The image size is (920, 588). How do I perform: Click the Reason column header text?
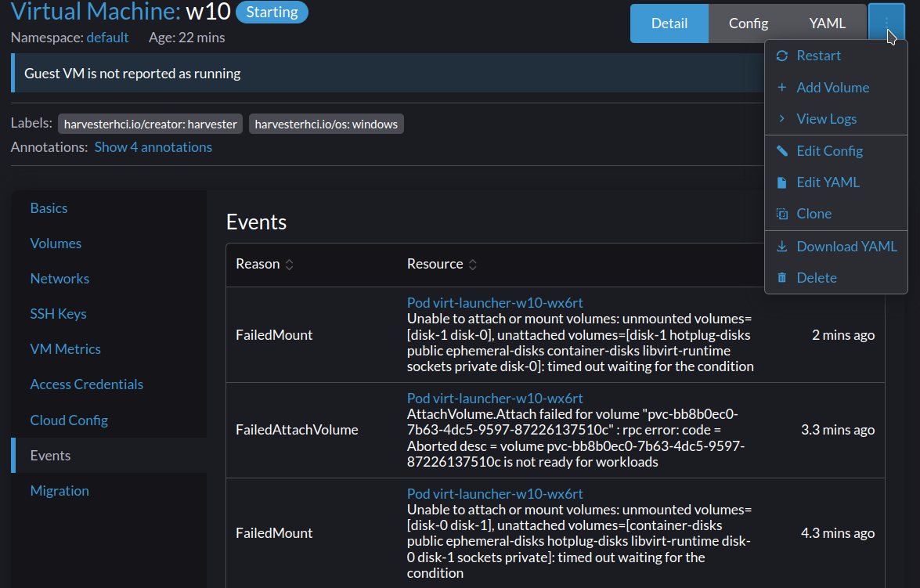(258, 264)
